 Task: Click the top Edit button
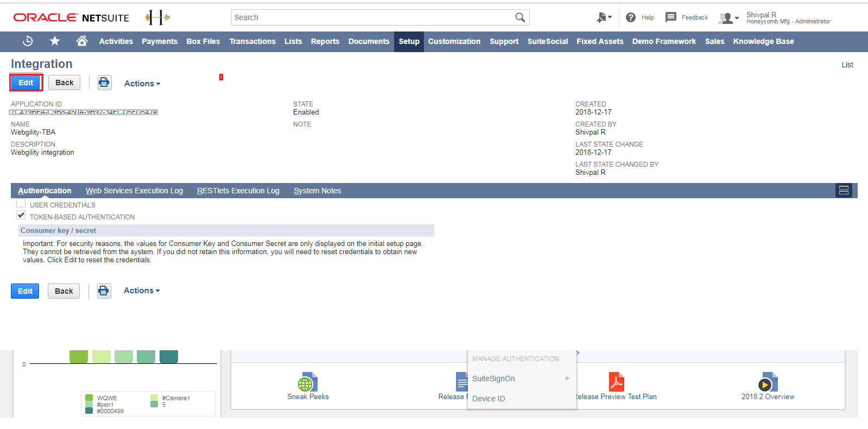(26, 83)
